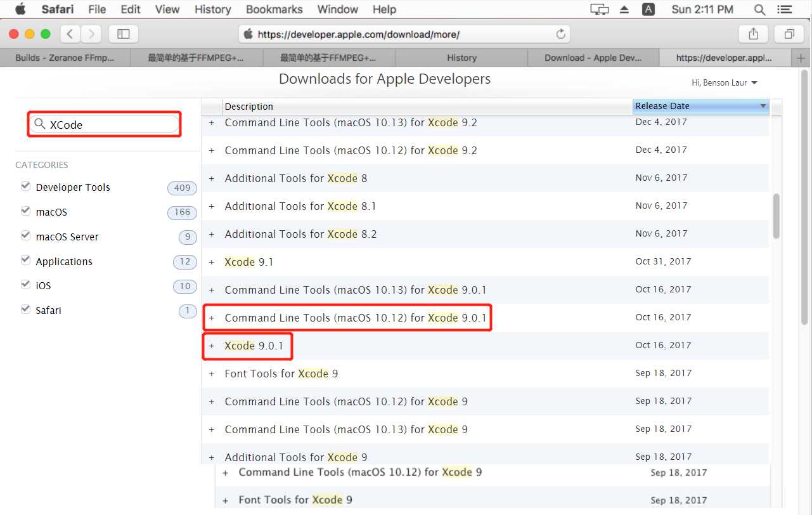Toggle the Safari category checkbox
This screenshot has height=515, width=812.
tap(25, 309)
